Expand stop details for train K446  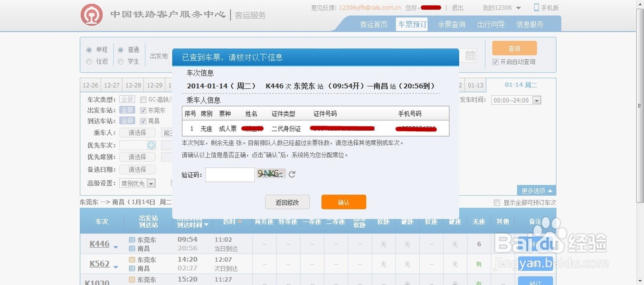coord(116,247)
